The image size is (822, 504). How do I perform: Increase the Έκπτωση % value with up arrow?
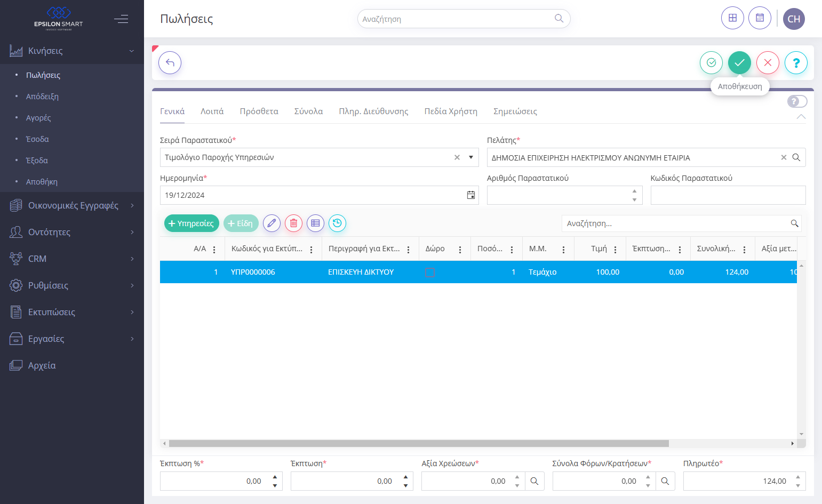pyautogui.click(x=275, y=477)
